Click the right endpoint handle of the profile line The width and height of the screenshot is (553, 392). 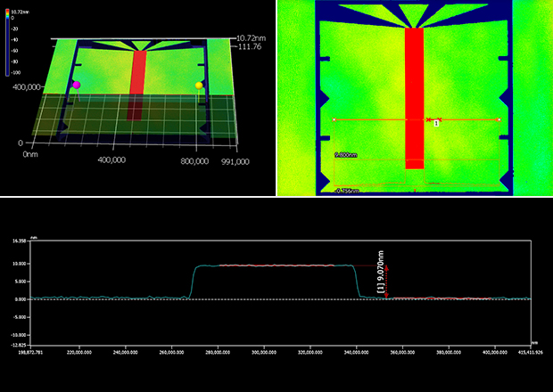coord(499,118)
